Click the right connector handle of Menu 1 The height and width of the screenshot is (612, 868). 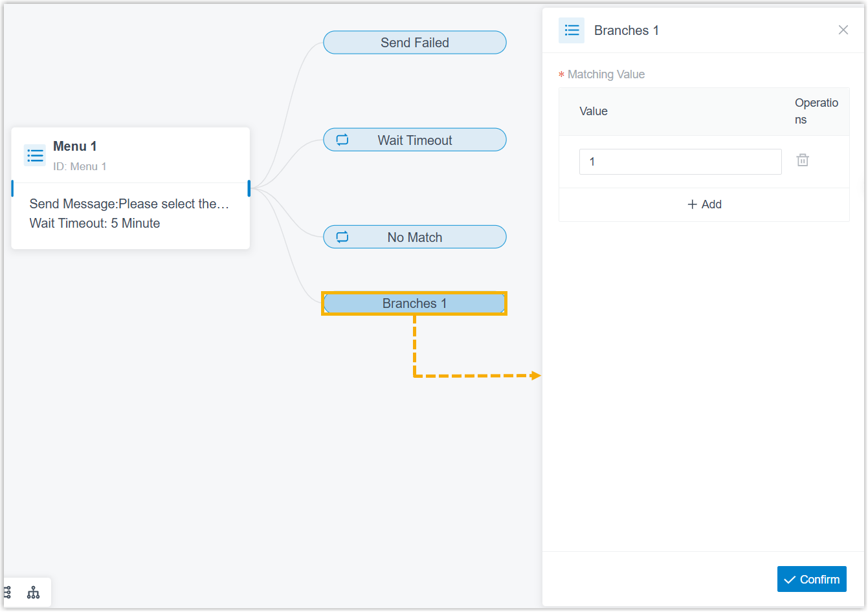coord(249,188)
